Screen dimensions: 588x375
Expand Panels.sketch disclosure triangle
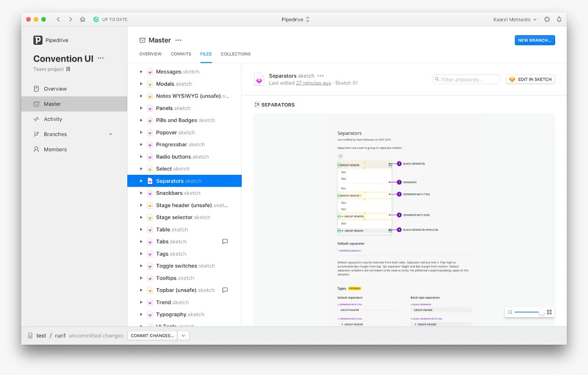pos(141,108)
